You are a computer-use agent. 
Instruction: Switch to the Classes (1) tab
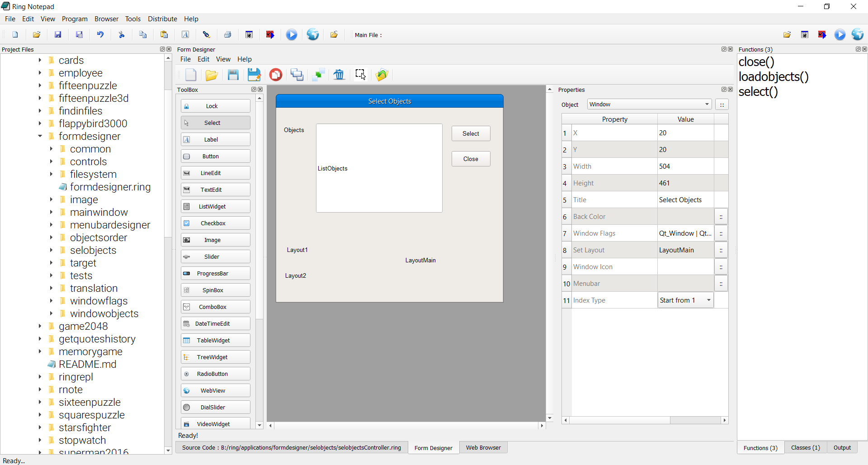pos(806,448)
